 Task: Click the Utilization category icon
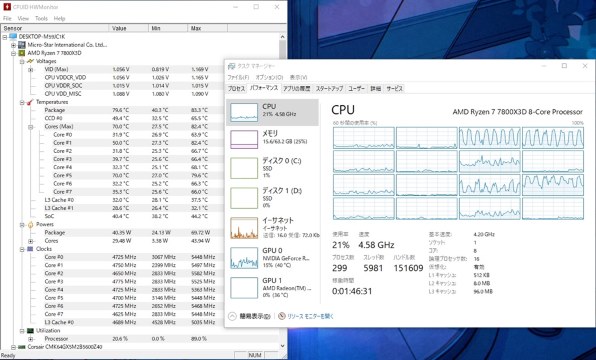(30, 330)
